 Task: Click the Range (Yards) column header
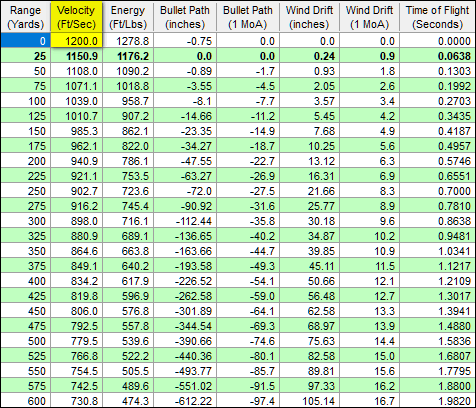coord(25,17)
